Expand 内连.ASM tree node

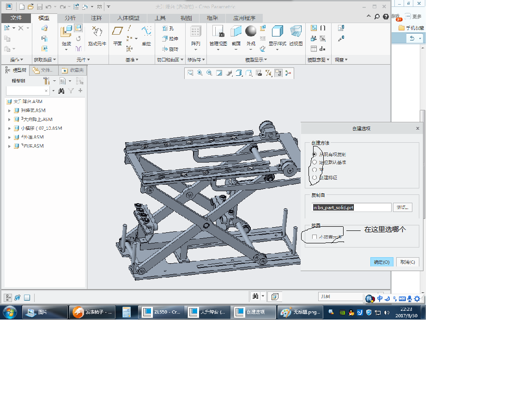click(x=10, y=146)
